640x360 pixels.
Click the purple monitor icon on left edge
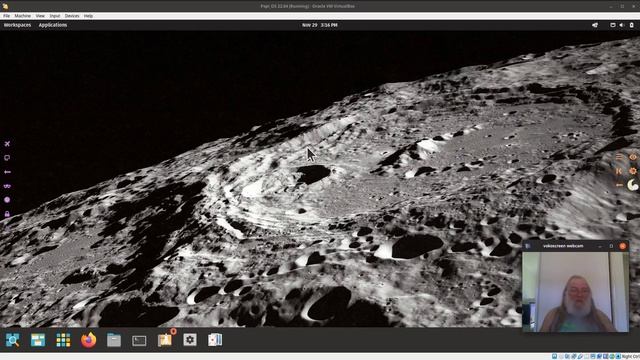[x=7, y=158]
